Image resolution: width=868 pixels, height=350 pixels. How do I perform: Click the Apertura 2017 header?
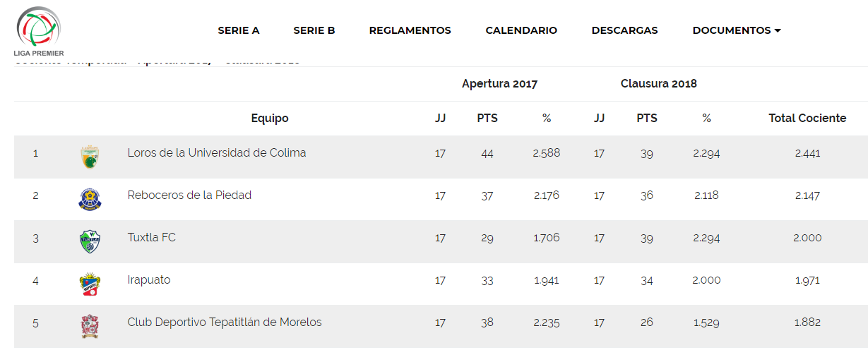[500, 84]
